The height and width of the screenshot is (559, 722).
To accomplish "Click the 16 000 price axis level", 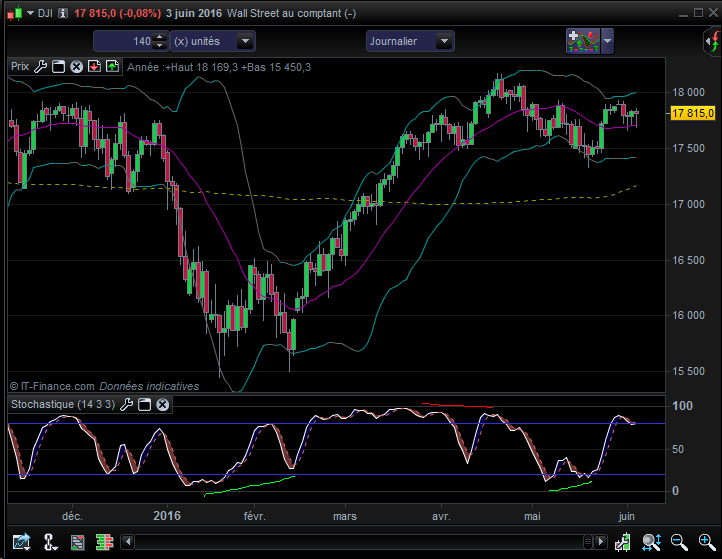I will [x=688, y=315].
